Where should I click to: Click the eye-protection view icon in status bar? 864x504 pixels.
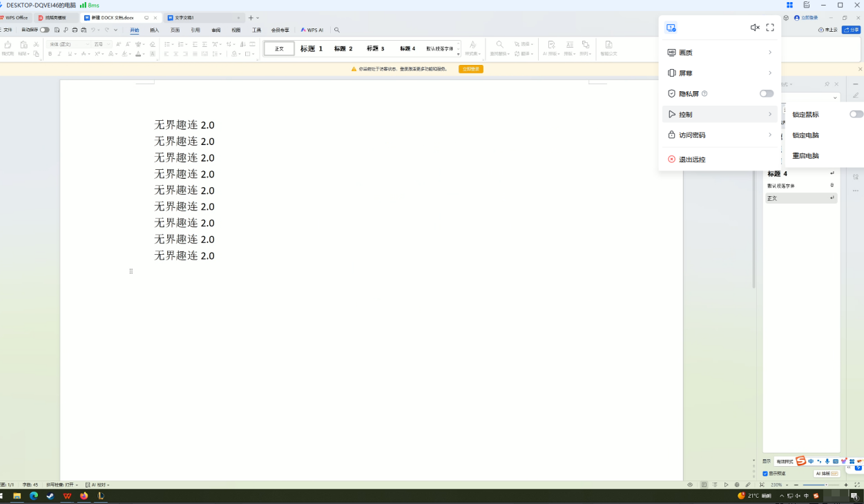click(x=690, y=485)
